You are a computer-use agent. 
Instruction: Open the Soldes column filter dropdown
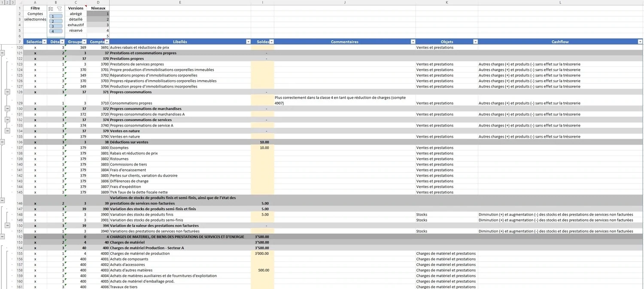271,42
